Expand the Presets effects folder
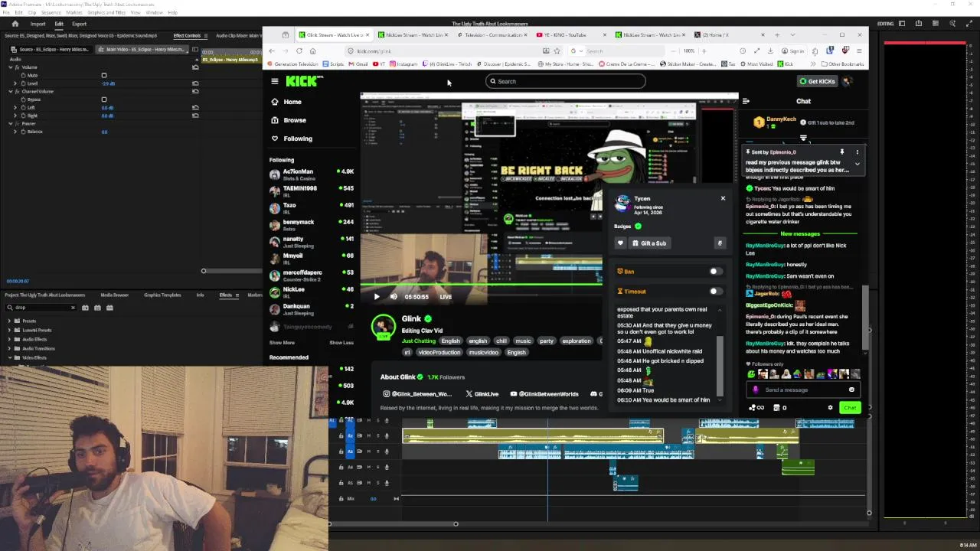This screenshot has height=551, width=980. click(x=9, y=321)
